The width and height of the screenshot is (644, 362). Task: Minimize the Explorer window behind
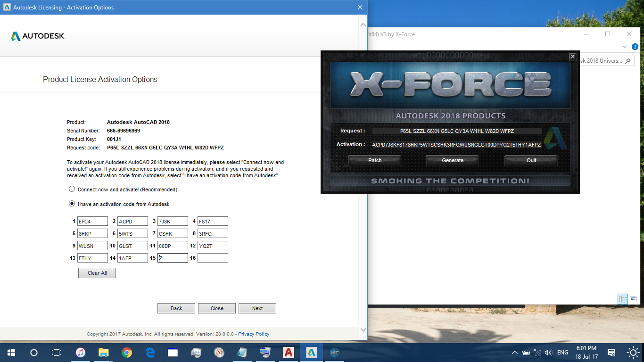click(x=586, y=34)
